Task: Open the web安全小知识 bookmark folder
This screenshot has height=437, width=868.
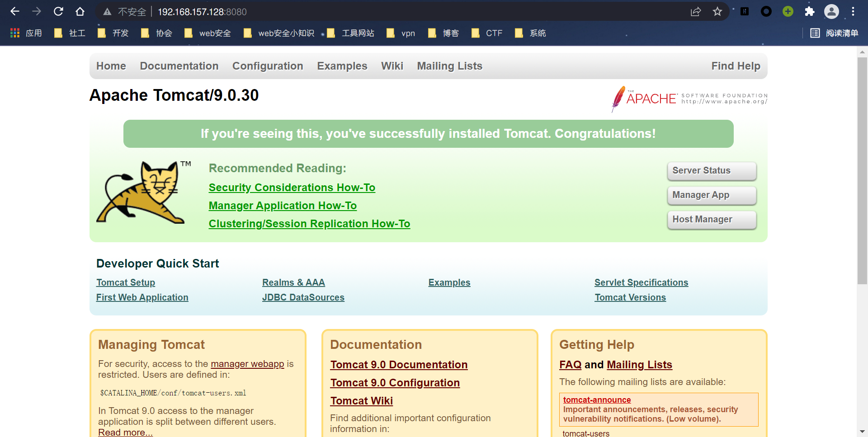Action: tap(278, 33)
